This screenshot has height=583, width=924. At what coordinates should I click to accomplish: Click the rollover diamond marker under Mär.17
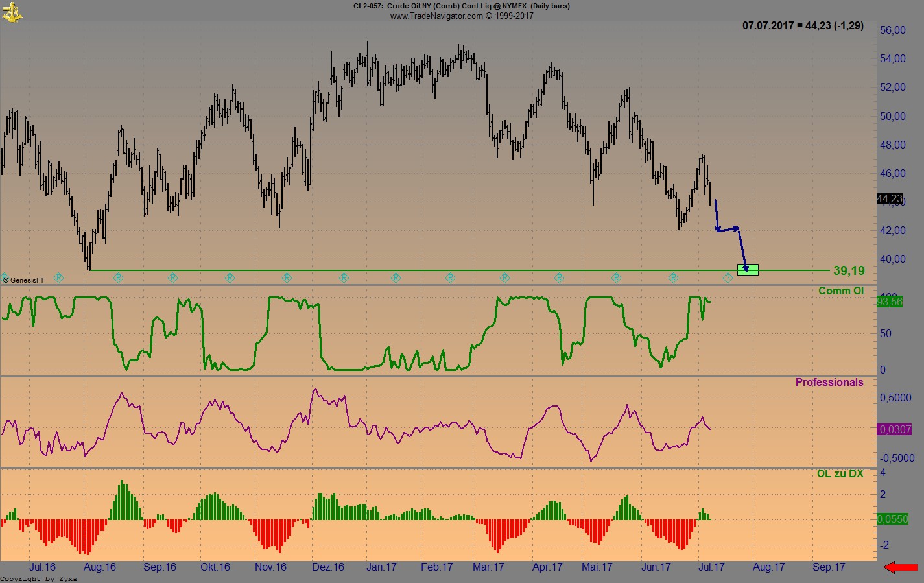click(503, 278)
